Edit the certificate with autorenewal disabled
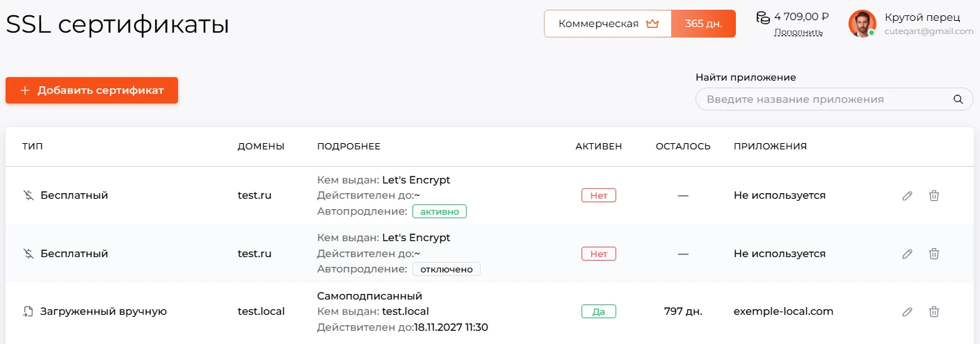 point(907,254)
